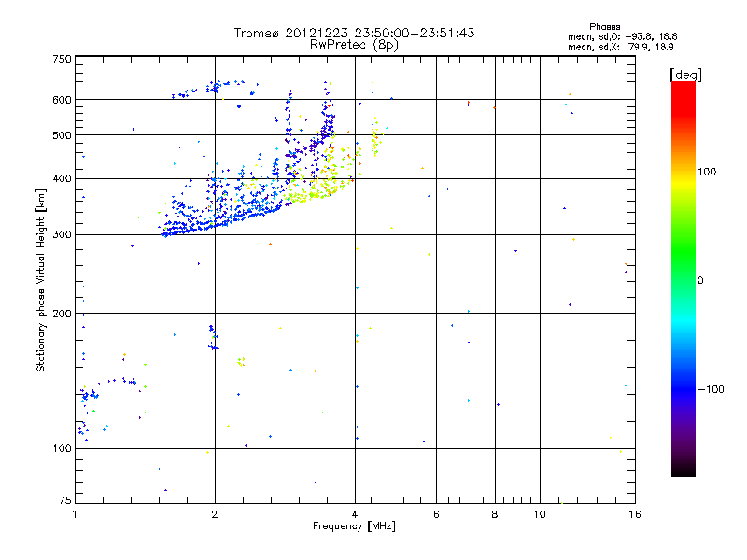The width and height of the screenshot is (747, 560).
Task: Click the x-axis tick label '2'
Action: (x=215, y=514)
